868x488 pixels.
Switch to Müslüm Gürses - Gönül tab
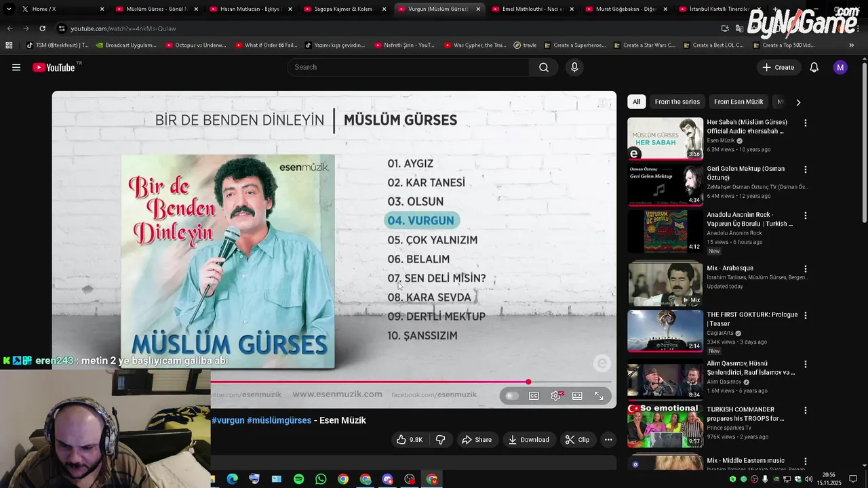pos(156,9)
